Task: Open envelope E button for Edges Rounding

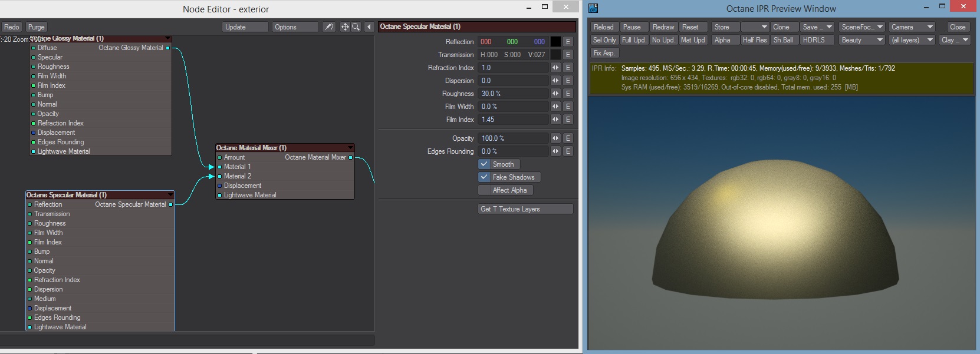Action: point(568,151)
